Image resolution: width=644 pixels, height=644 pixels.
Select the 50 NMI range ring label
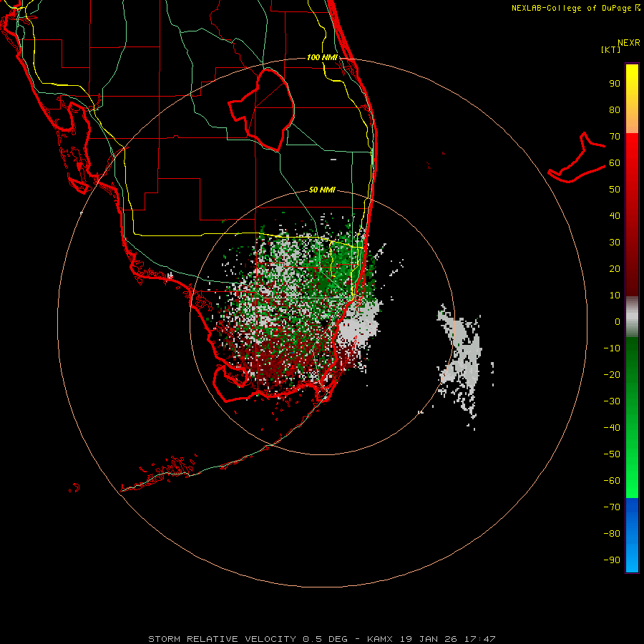click(x=322, y=190)
